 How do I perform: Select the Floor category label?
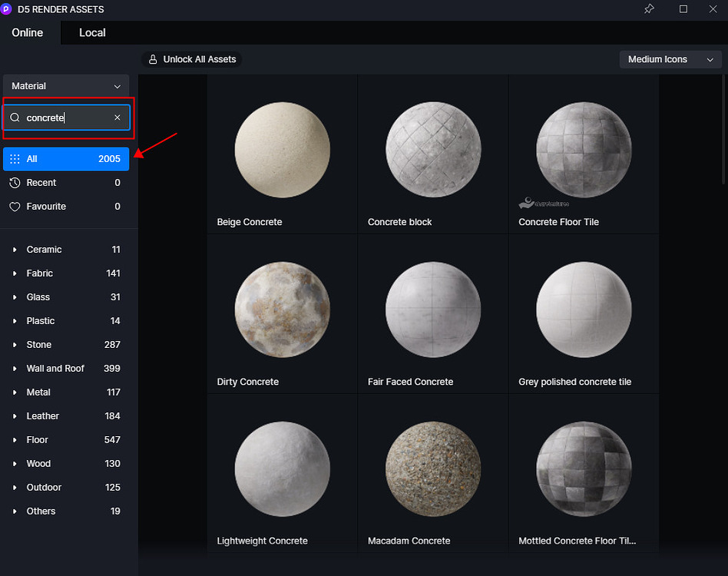click(x=37, y=440)
